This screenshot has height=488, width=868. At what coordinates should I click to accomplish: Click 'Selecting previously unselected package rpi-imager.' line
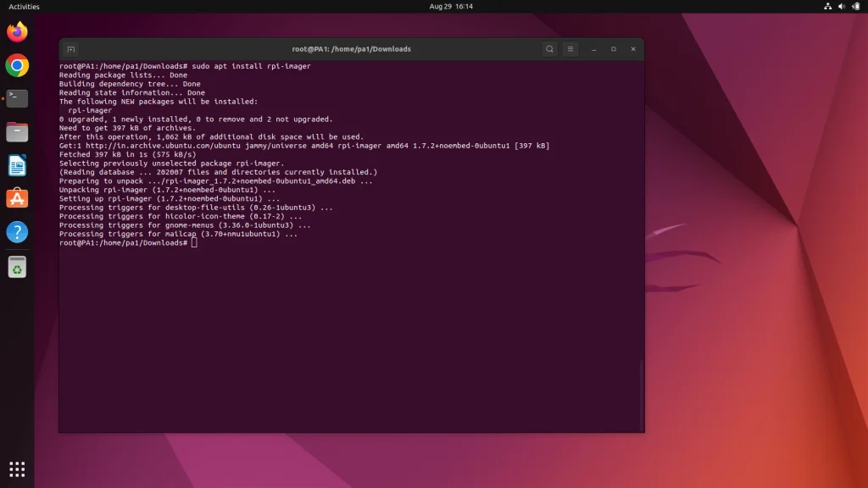click(171, 164)
